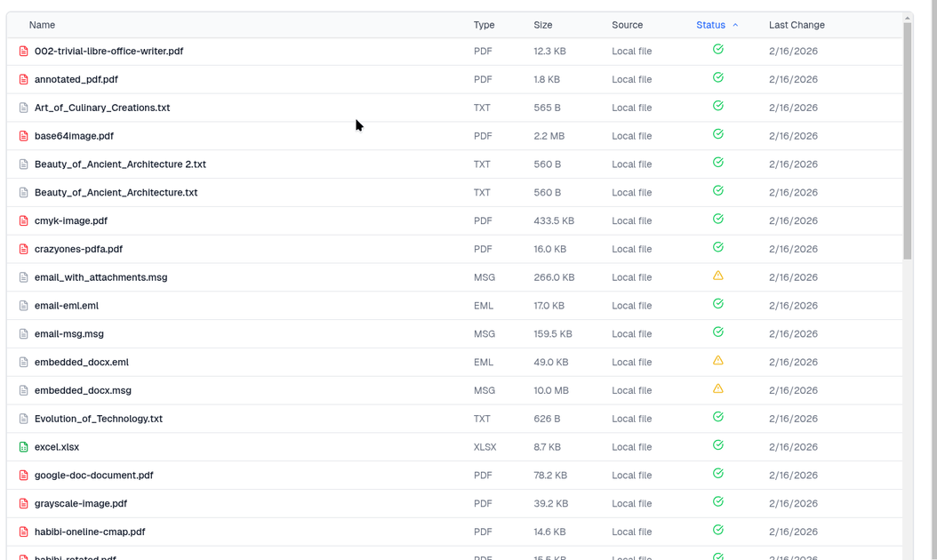Sort files by Size column header
Image resolution: width=937 pixels, height=560 pixels.
click(x=542, y=25)
